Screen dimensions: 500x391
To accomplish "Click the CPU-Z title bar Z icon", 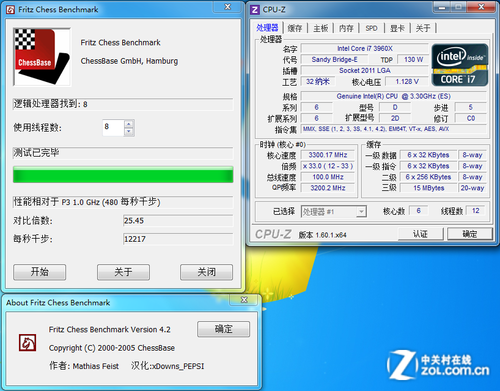I will click(255, 10).
